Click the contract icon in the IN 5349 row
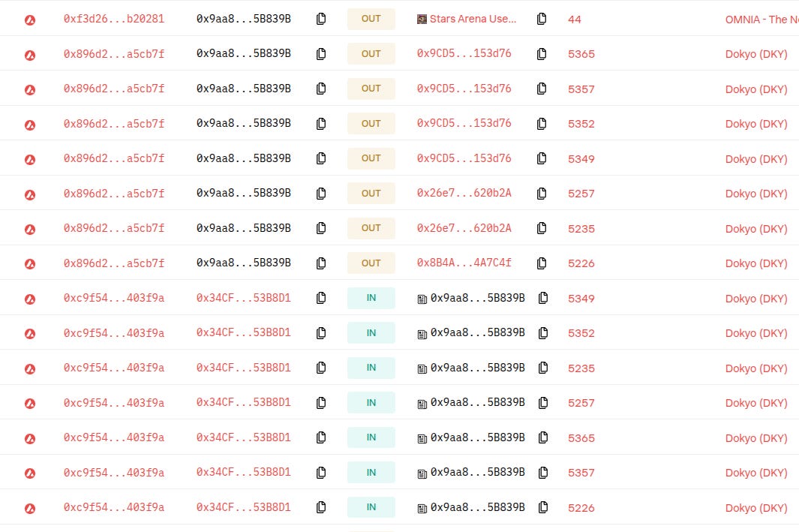The height and width of the screenshot is (532, 799). [x=422, y=299]
